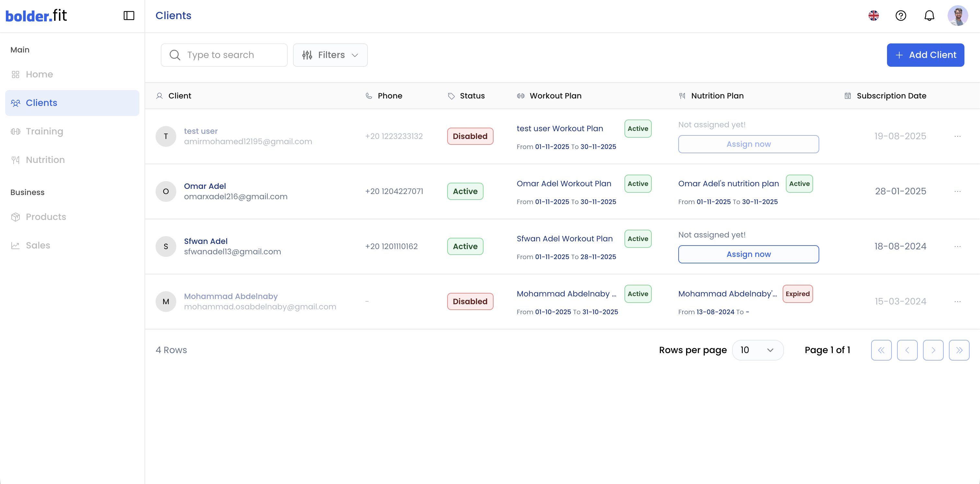The width and height of the screenshot is (980, 484).
Task: Click the UK flag language icon
Action: point(873,16)
